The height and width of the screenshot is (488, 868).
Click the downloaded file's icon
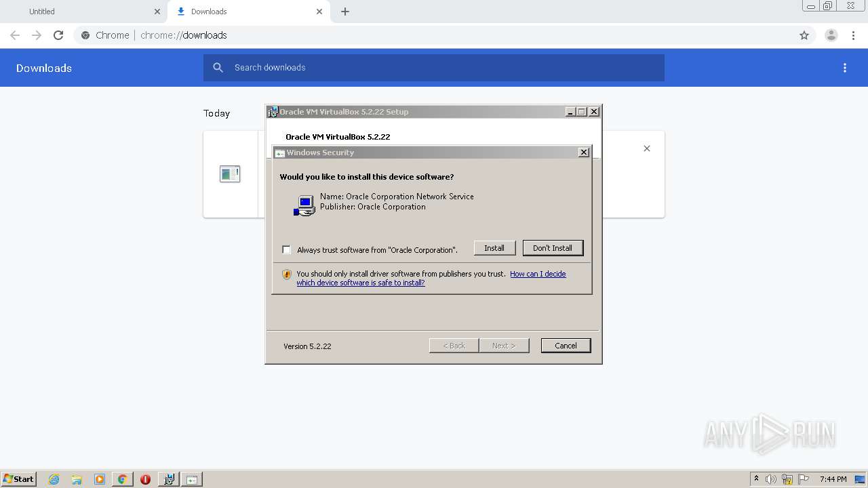[230, 174]
